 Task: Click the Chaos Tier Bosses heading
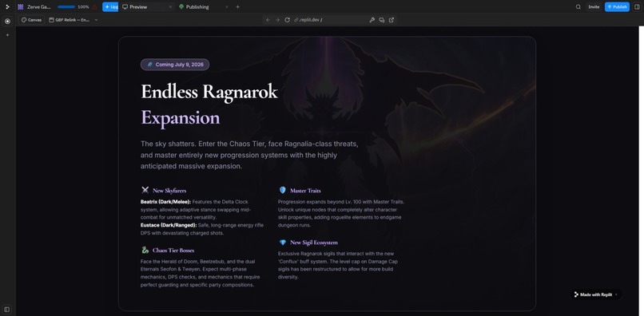173,250
